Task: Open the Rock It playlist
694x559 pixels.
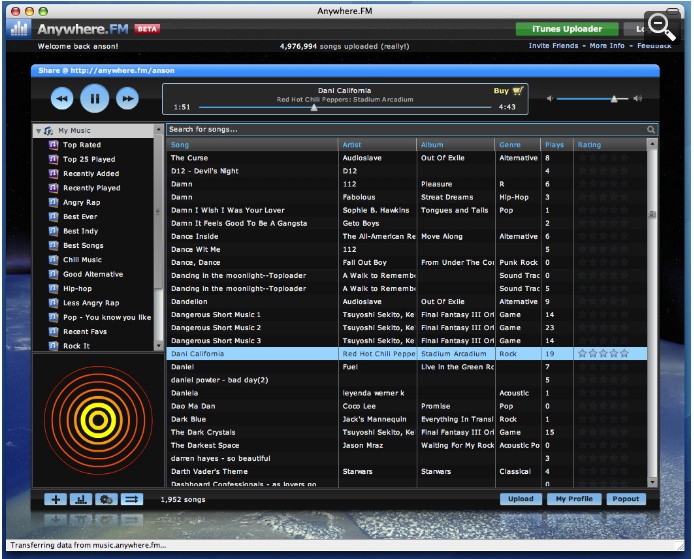Action: [76, 346]
